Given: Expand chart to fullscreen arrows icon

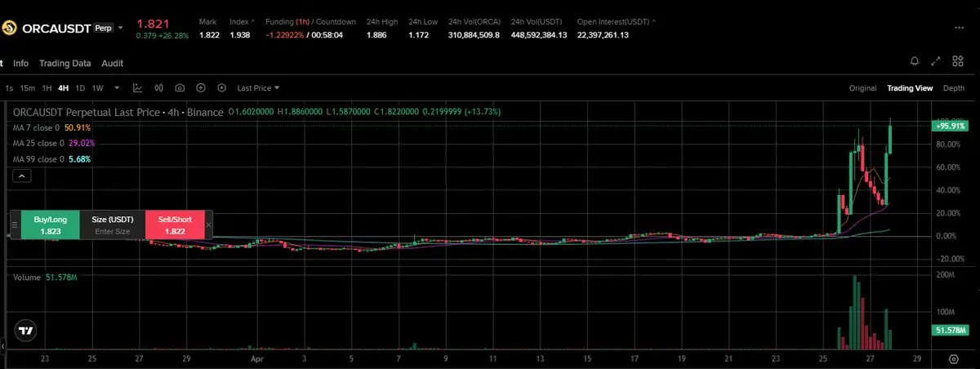Looking at the screenshot, I should coord(936,61).
